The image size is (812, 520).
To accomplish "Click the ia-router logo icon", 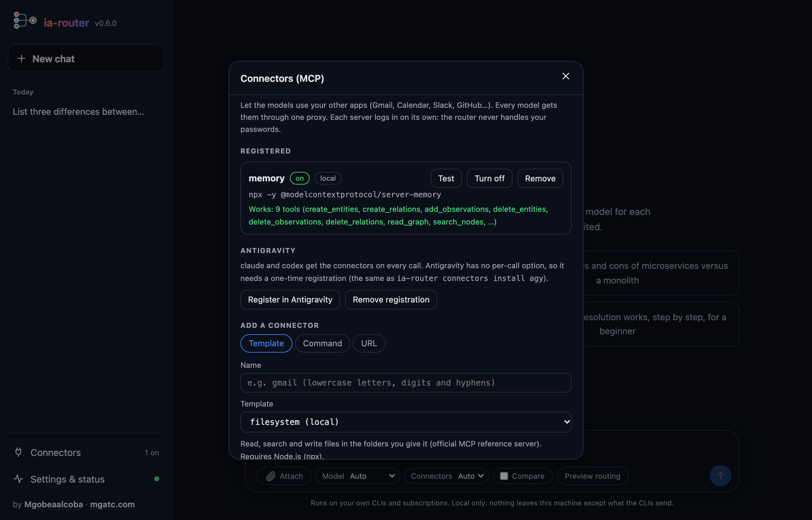I will pyautogui.click(x=25, y=20).
